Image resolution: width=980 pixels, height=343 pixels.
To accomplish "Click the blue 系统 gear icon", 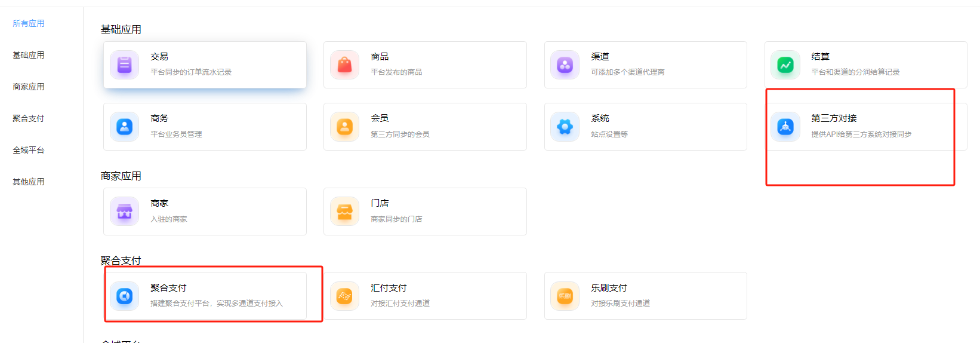I will [x=565, y=127].
